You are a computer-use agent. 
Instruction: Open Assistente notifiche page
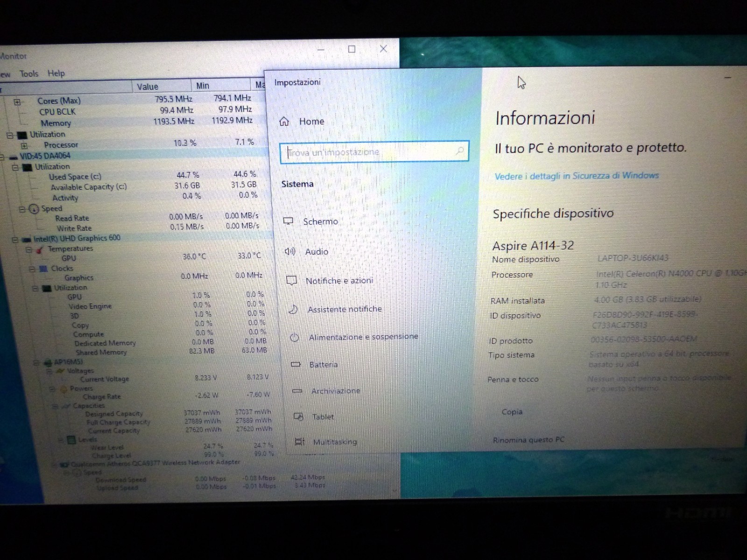click(x=345, y=309)
